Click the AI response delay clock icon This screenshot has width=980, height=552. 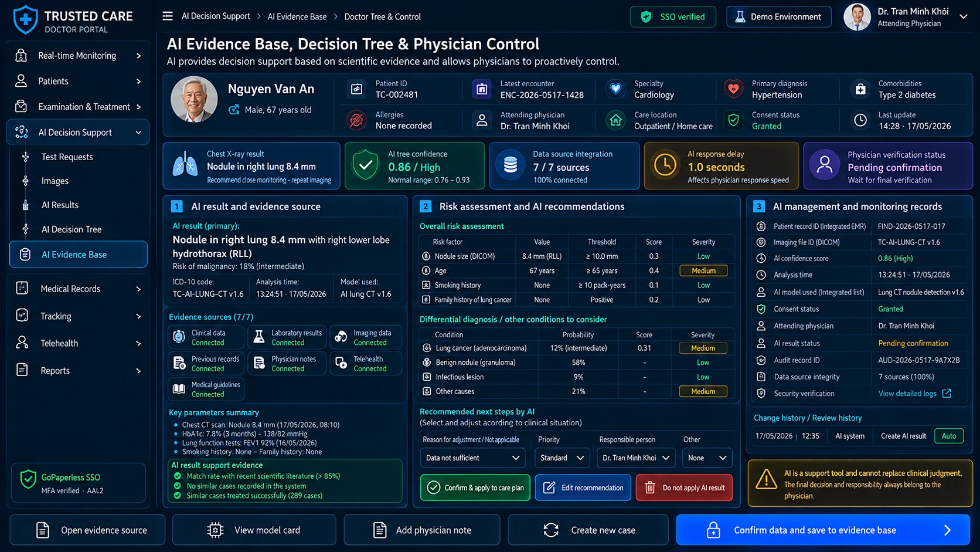click(665, 166)
